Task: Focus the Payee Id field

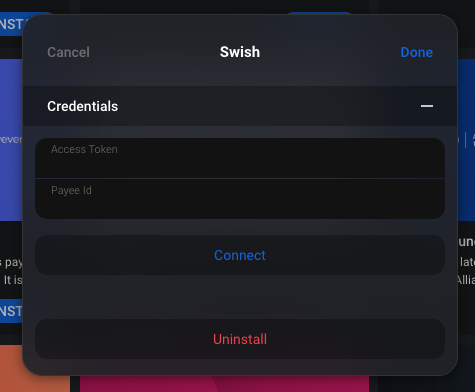Action: tap(240, 199)
